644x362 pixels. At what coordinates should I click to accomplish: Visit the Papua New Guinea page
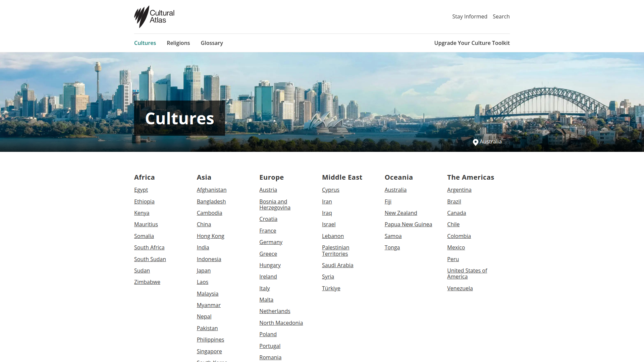click(408, 224)
